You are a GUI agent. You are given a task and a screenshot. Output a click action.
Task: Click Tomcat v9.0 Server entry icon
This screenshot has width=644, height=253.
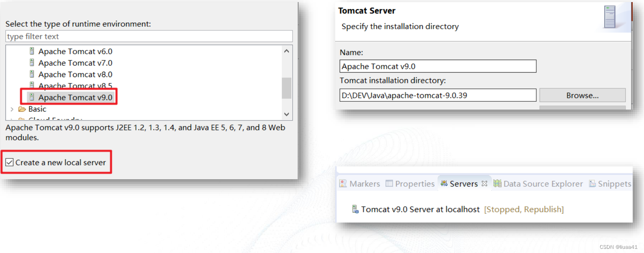coord(355,209)
